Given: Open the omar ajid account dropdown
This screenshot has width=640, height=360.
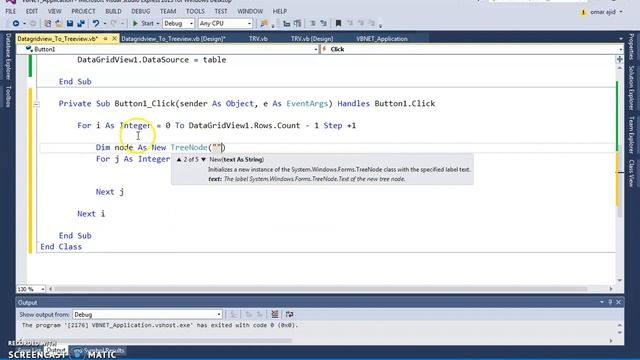Looking at the screenshot, I should click(606, 12).
